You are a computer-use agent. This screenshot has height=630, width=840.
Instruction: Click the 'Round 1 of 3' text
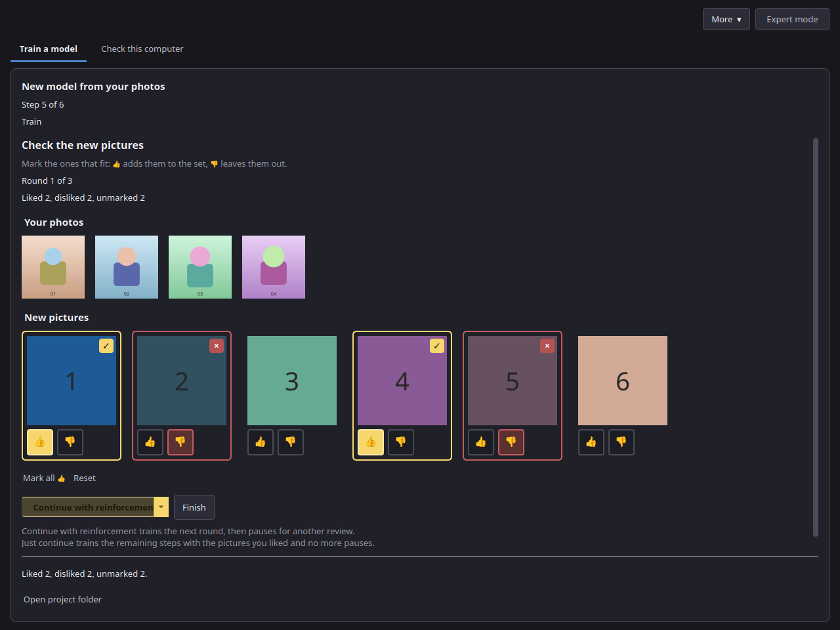pyautogui.click(x=47, y=181)
